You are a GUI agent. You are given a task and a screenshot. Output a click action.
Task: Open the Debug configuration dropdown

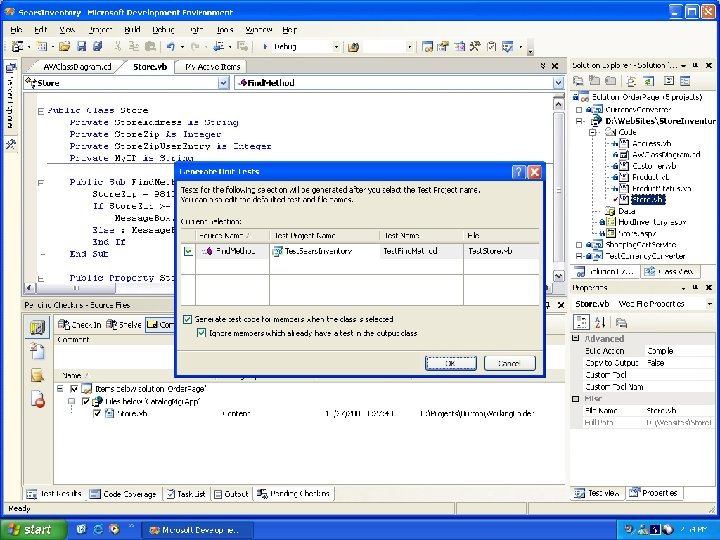tap(336, 47)
